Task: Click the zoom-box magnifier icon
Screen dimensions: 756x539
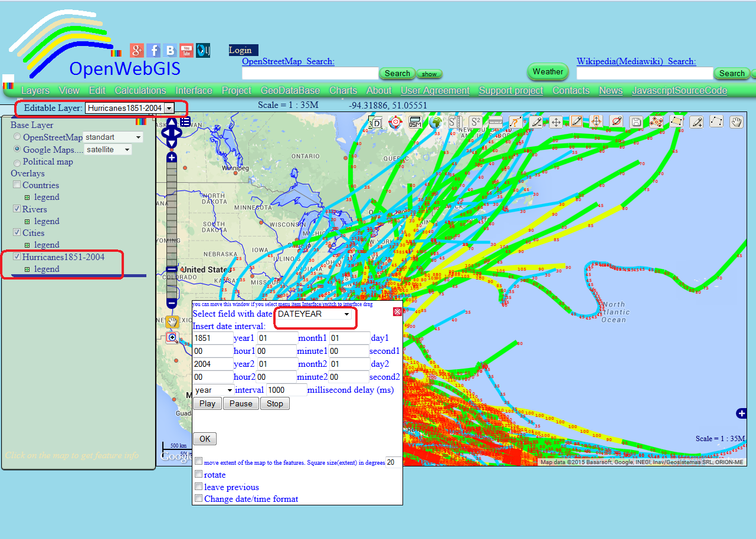Action: [x=172, y=338]
